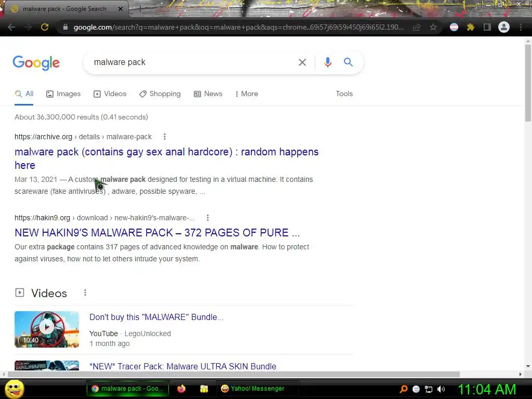Viewport: 532px width, 399px height.
Task: Open the Don't buy this "MALWARE" Bundle link
Action: click(156, 317)
